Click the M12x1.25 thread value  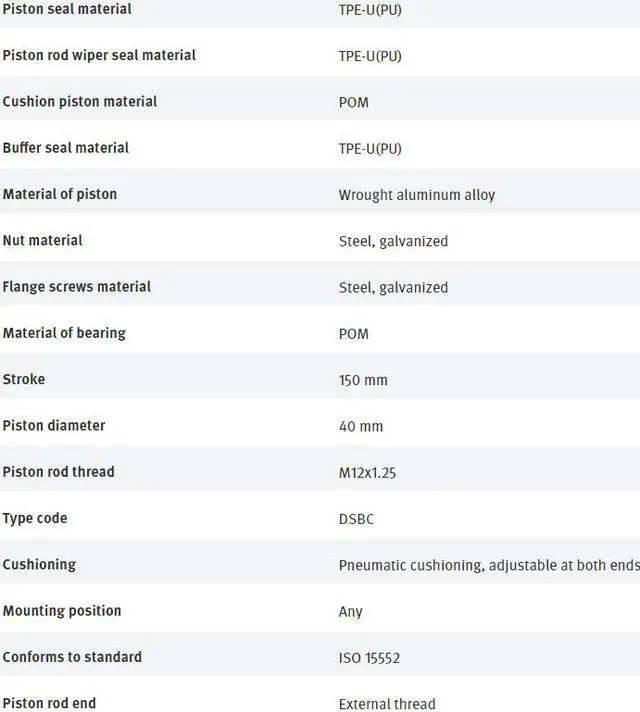[367, 472]
